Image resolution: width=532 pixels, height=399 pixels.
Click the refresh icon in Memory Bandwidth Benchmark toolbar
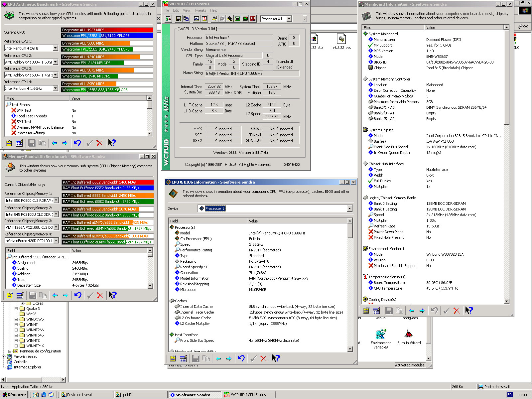pyautogui.click(x=78, y=295)
